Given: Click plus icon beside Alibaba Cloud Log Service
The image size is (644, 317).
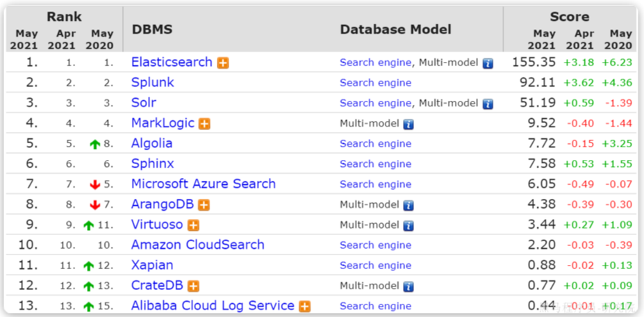Looking at the screenshot, I should (x=304, y=306).
